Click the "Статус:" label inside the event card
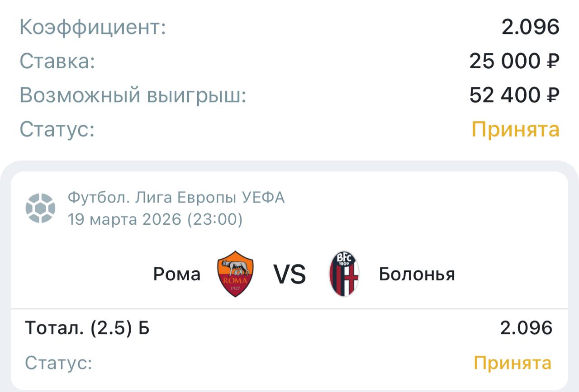 [x=58, y=363]
